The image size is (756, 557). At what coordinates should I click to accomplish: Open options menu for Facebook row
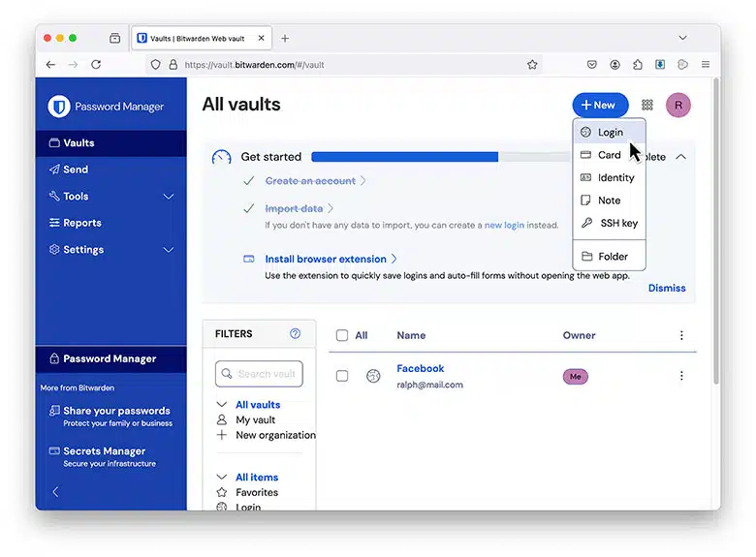pos(681,376)
